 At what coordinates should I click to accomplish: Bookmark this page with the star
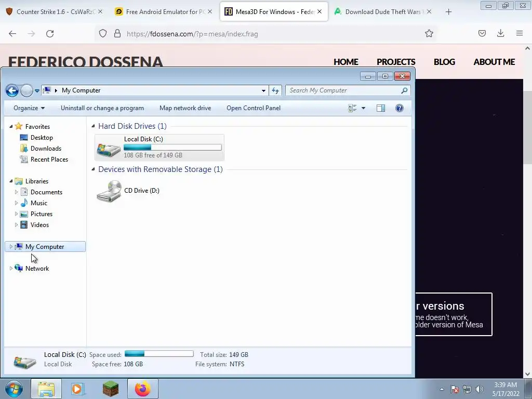pyautogui.click(x=429, y=34)
